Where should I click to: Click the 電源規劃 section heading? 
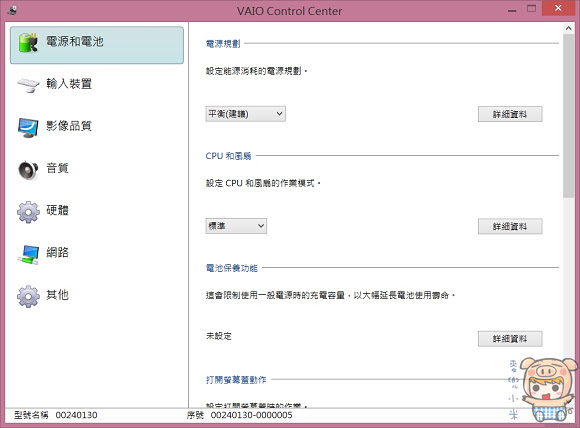coord(223,44)
